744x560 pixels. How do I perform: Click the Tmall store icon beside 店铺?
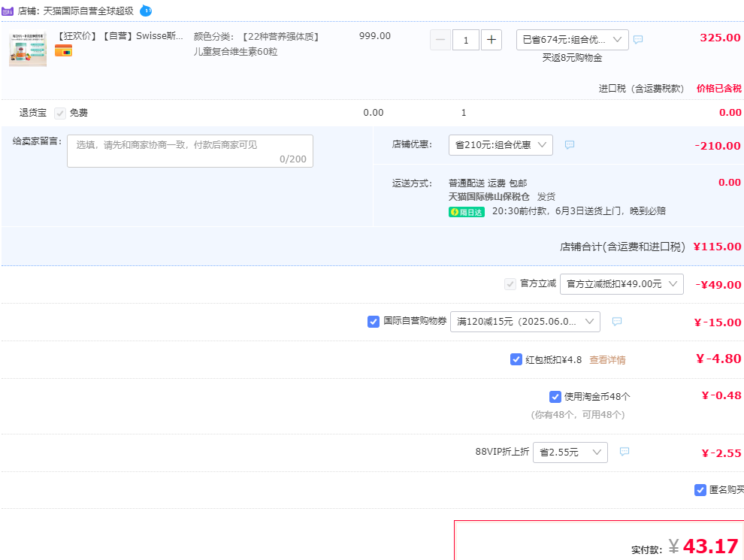point(7,11)
